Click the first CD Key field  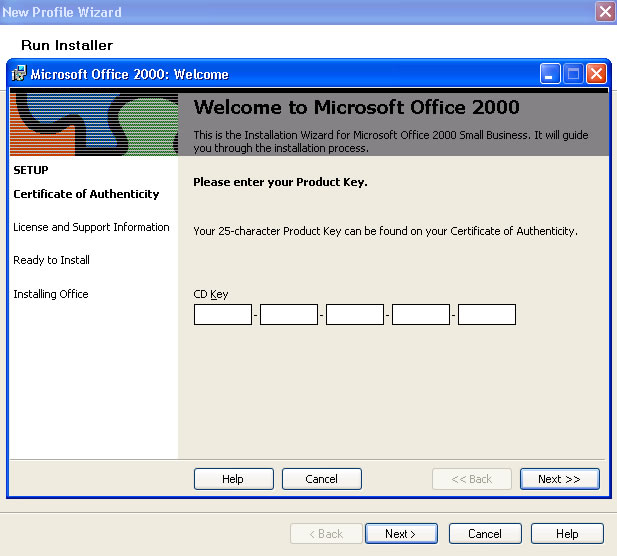click(x=223, y=314)
